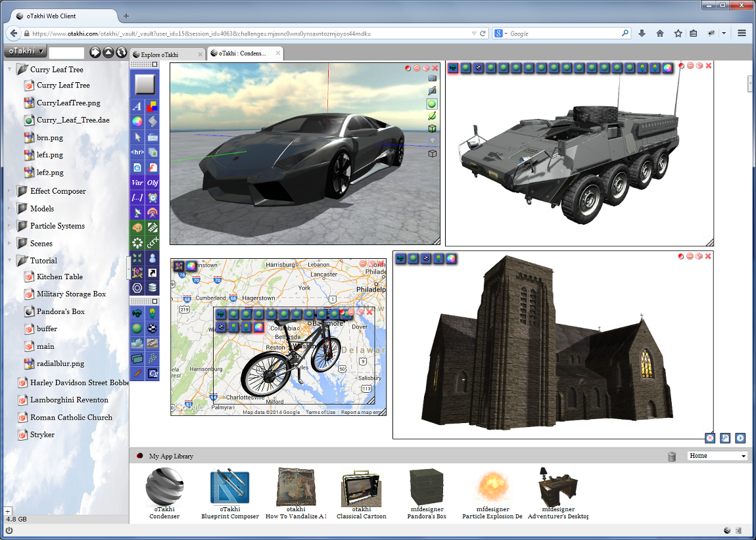The height and width of the screenshot is (540, 756).
Task: Open the oTakhi dropdown menu
Action: tap(24, 51)
